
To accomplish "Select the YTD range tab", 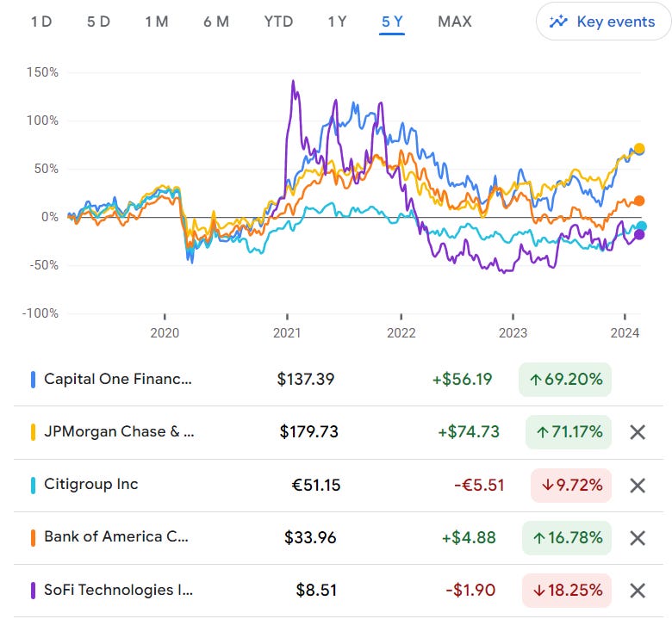I will point(278,22).
